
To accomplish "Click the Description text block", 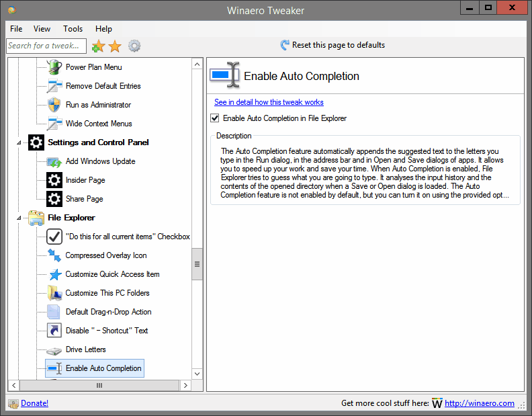I will pyautogui.click(x=365, y=173).
